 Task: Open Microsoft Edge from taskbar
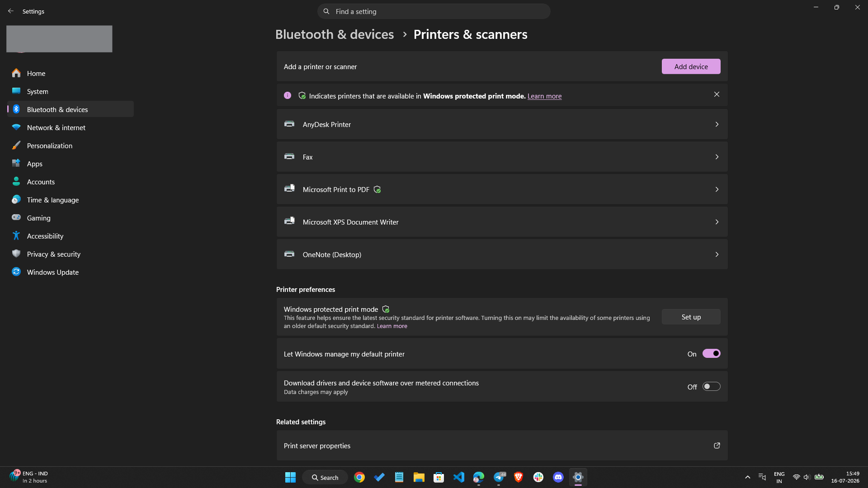tap(479, 477)
